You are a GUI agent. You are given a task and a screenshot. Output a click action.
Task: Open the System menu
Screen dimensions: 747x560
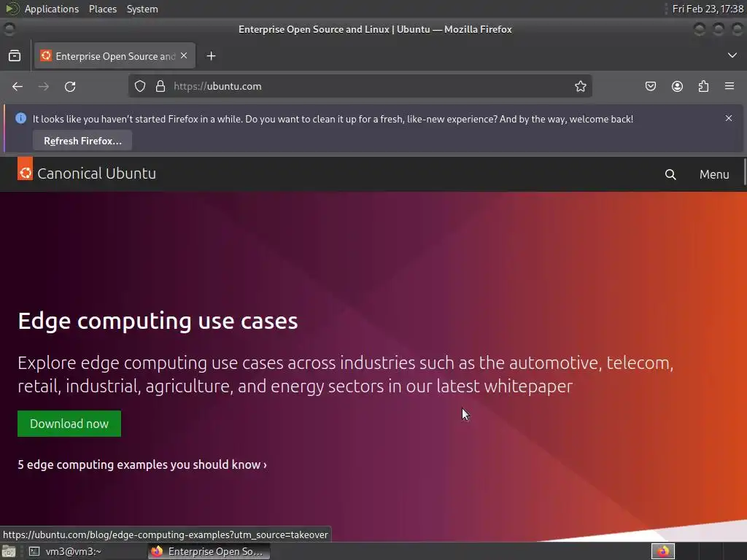coord(142,9)
